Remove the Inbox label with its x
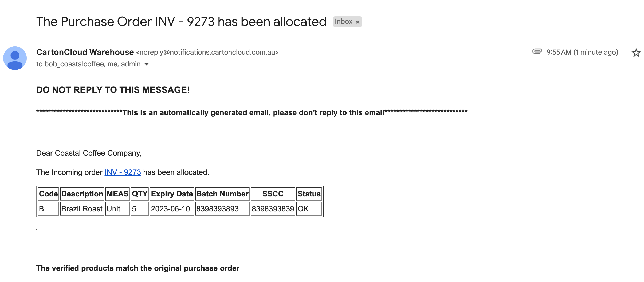 pyautogui.click(x=358, y=22)
